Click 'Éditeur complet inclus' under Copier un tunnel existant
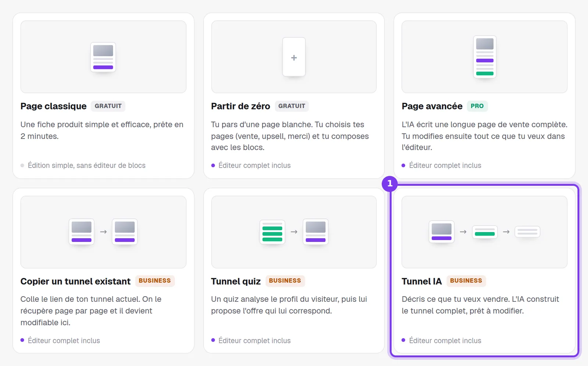The height and width of the screenshot is (366, 588). (x=64, y=341)
